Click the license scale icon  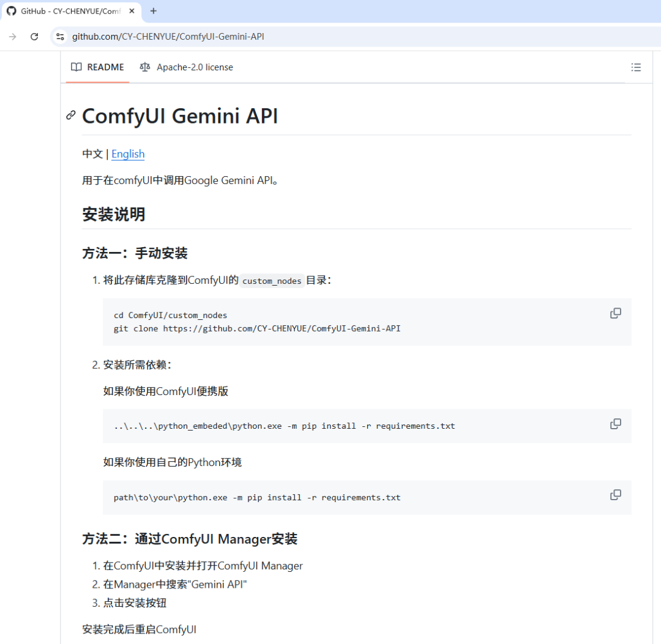click(x=145, y=67)
